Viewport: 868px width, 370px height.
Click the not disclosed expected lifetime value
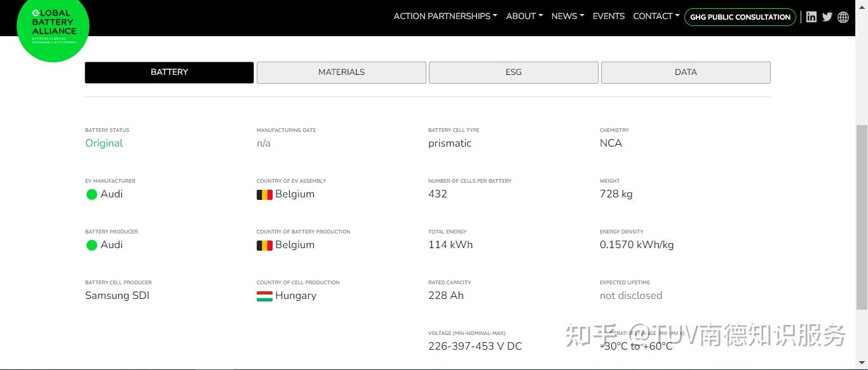tap(631, 296)
